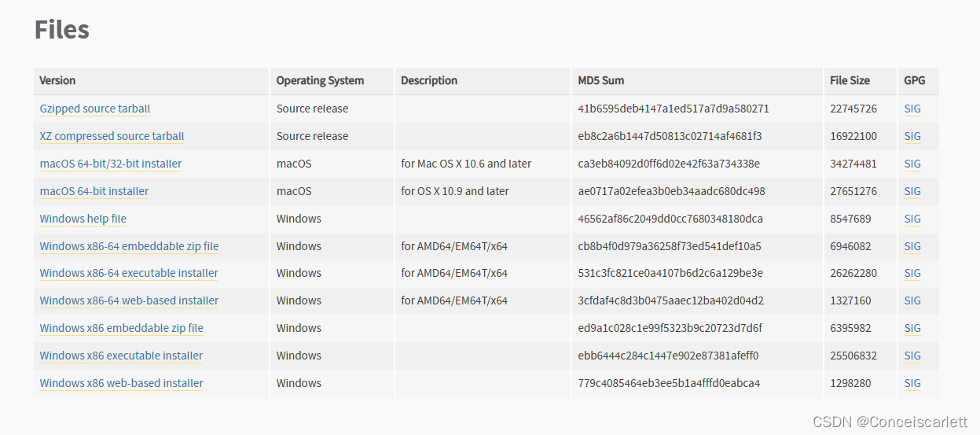980x435 pixels.
Task: Click the MD5 Sum column header
Action: click(600, 80)
